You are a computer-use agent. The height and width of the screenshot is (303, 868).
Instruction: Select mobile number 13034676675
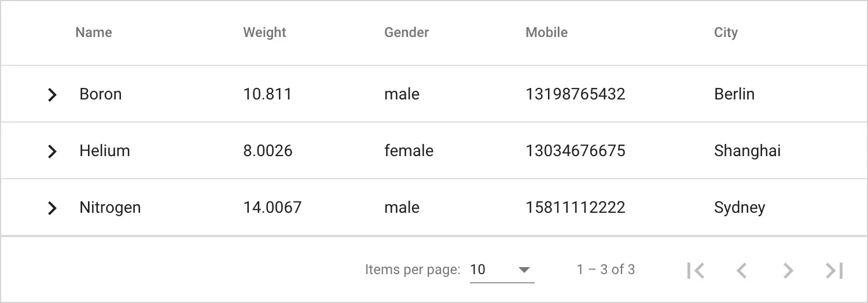pyautogui.click(x=575, y=151)
